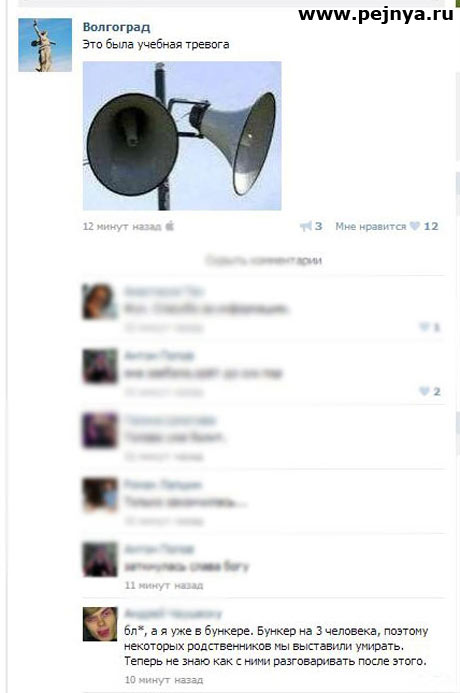Click the heart icon next to count 12
The width and height of the screenshot is (460, 693).
tap(414, 226)
